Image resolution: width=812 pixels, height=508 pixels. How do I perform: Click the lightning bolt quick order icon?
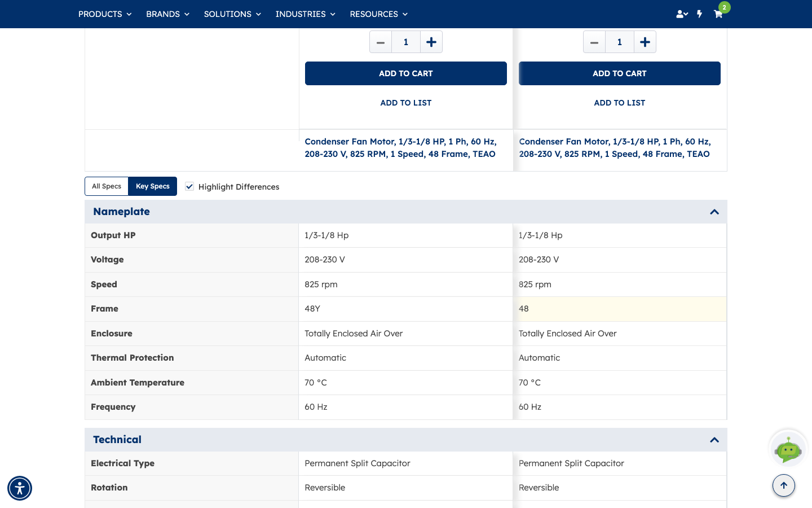699,14
